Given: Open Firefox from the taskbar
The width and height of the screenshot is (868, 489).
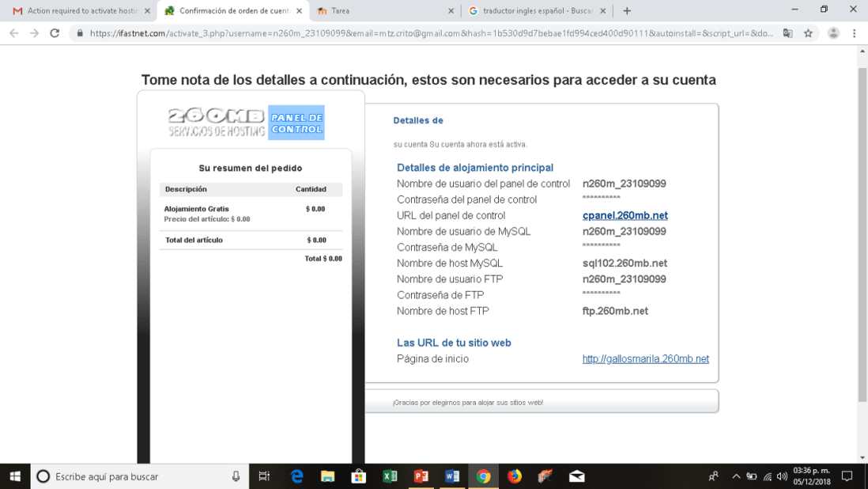Looking at the screenshot, I should point(514,476).
